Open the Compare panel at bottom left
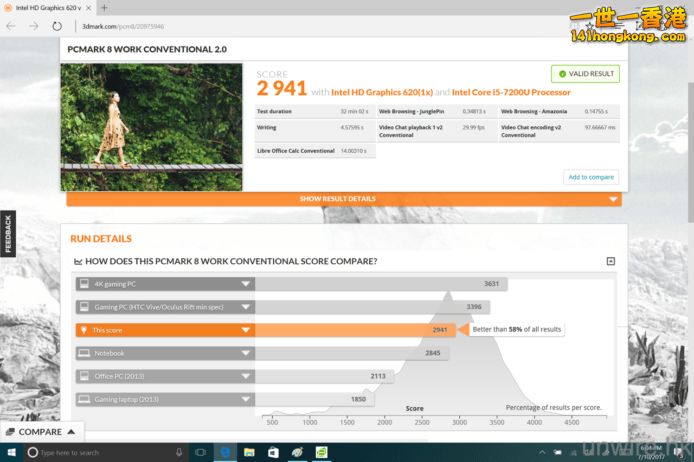The image size is (694, 462). (x=41, y=432)
